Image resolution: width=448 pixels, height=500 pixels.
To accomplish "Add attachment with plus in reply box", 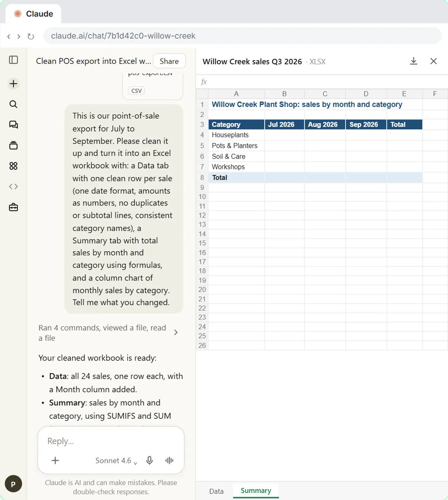I will (x=55, y=460).
